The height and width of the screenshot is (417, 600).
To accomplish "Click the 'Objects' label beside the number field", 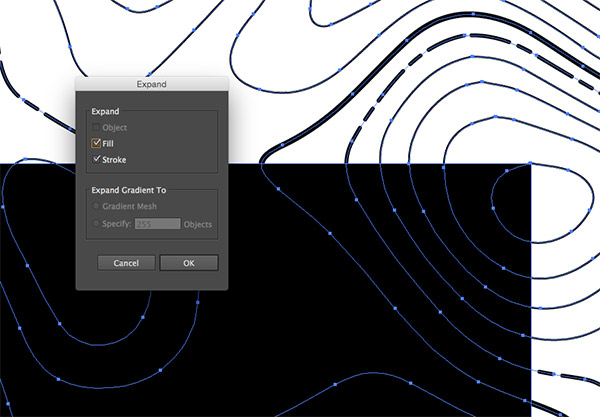I will pos(198,224).
